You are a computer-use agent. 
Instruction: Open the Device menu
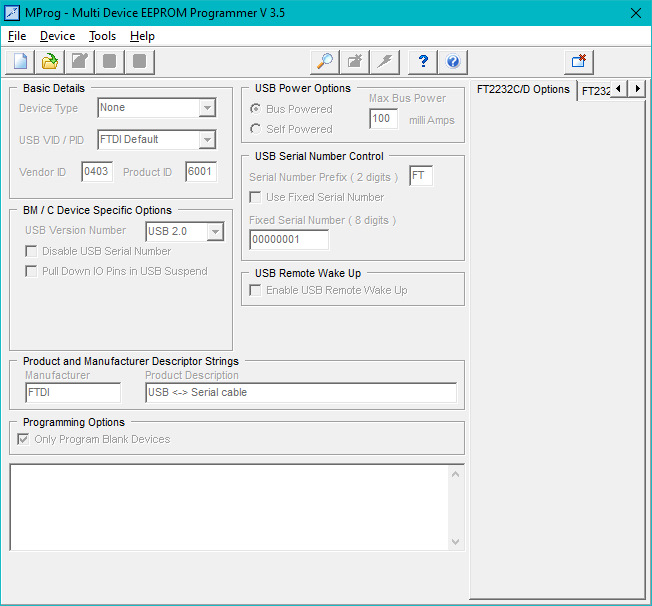[57, 36]
